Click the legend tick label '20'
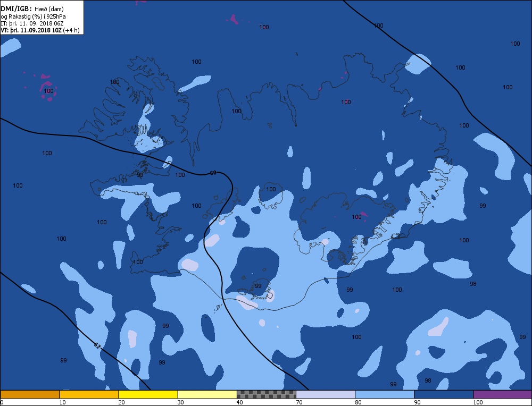 click(121, 402)
